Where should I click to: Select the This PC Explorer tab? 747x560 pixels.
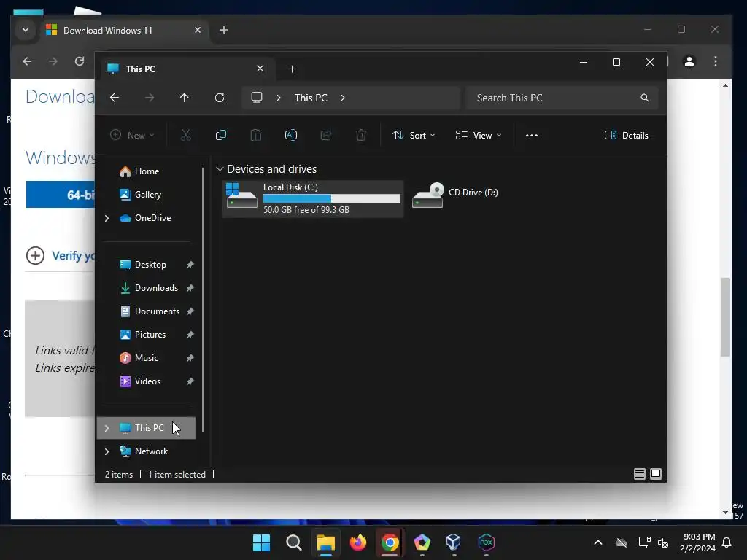(x=186, y=69)
